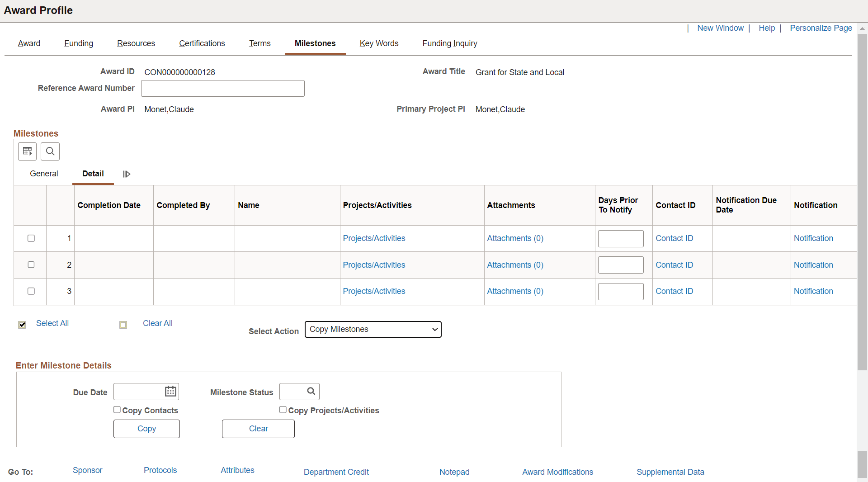The image size is (868, 482).
Task: Tick the checkbox for milestone row 2
Action: point(31,265)
